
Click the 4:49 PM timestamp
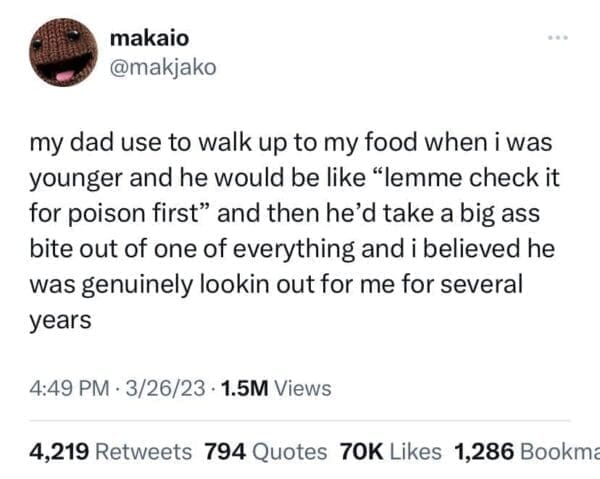coord(66,387)
